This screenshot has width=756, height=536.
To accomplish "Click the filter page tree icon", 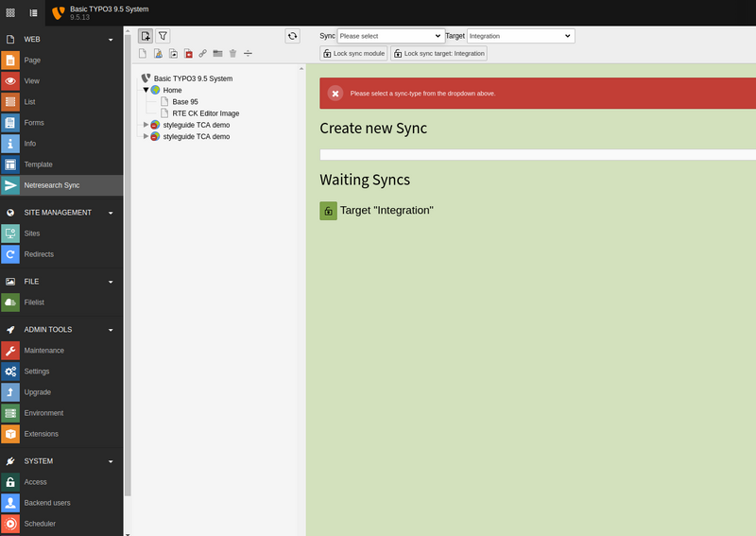I will tap(163, 36).
